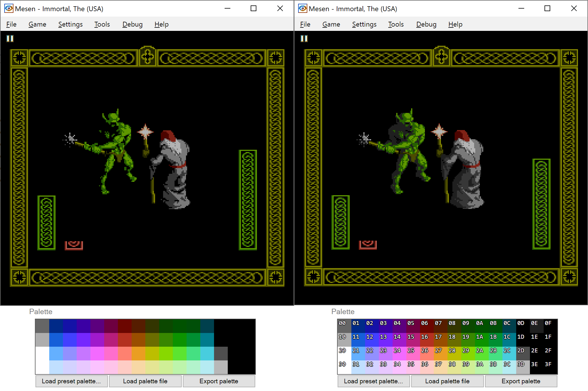Pick the dark gray swatch in left palette
The width and height of the screenshot is (588, 391).
[x=221, y=354]
